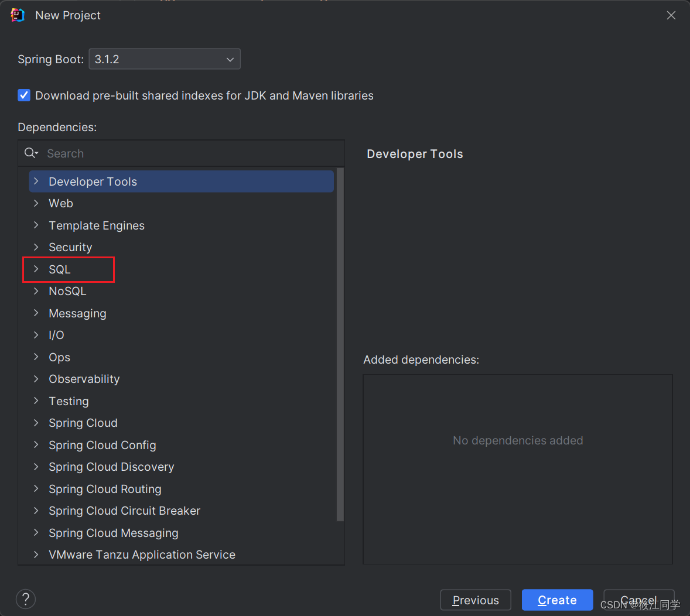Expand the Developer Tools chevron
690x616 pixels.
pyautogui.click(x=36, y=182)
